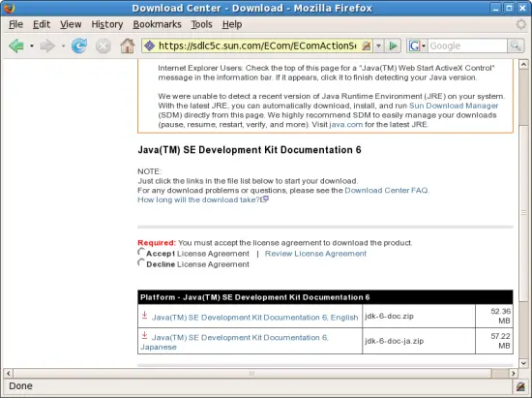Open the Bookmarks menu
This screenshot has height=398, width=532.
pyautogui.click(x=157, y=24)
